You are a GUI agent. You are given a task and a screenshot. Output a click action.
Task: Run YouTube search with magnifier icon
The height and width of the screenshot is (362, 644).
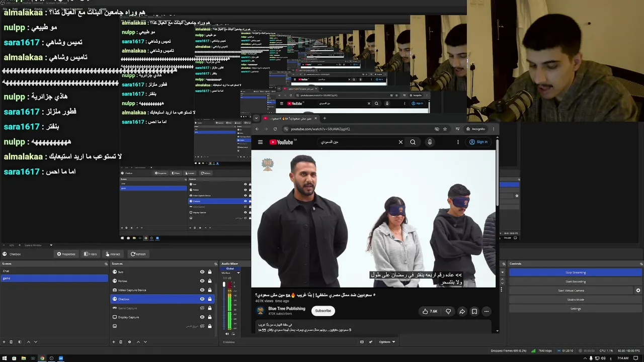point(413,142)
